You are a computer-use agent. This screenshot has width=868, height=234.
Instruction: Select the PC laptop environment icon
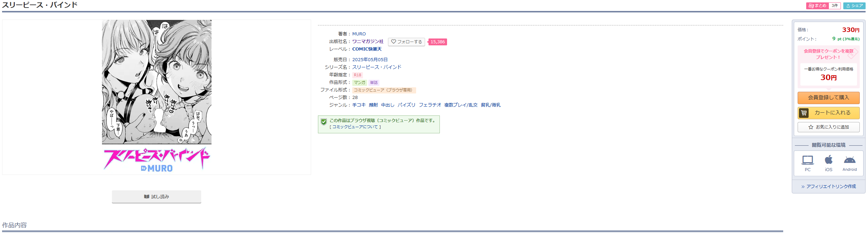click(x=808, y=160)
